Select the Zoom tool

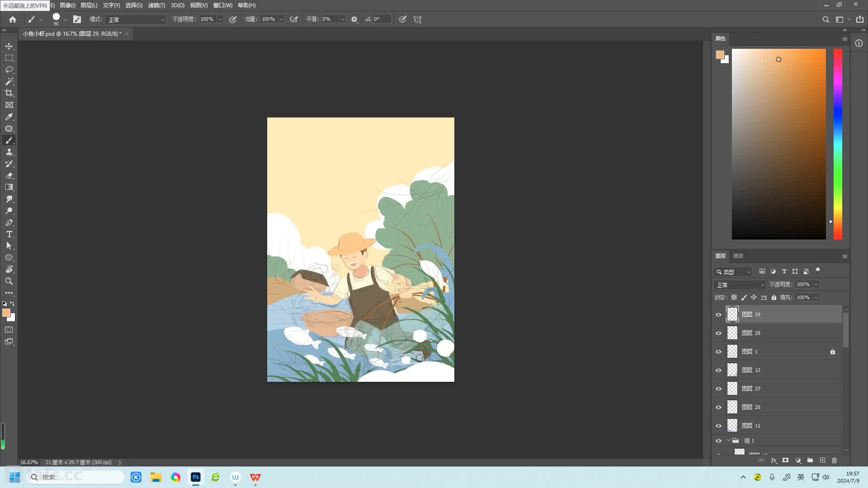pyautogui.click(x=9, y=281)
